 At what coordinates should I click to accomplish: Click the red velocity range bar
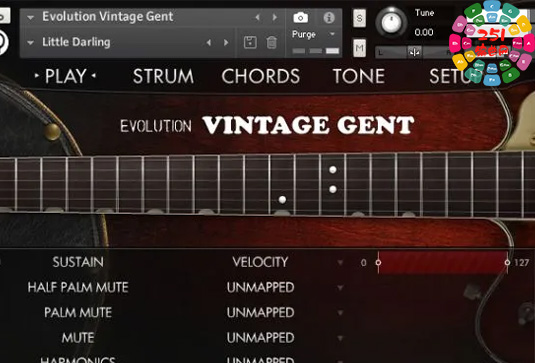pyautogui.click(x=443, y=262)
